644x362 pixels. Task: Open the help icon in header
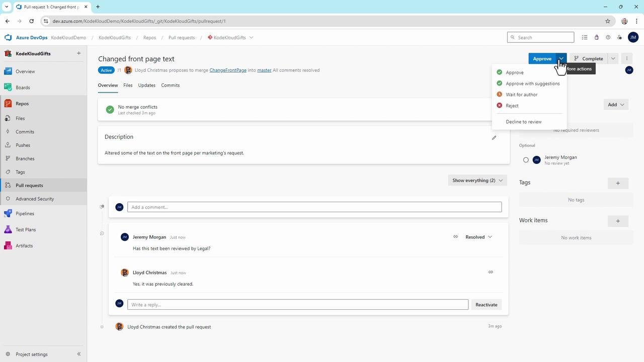(x=608, y=37)
